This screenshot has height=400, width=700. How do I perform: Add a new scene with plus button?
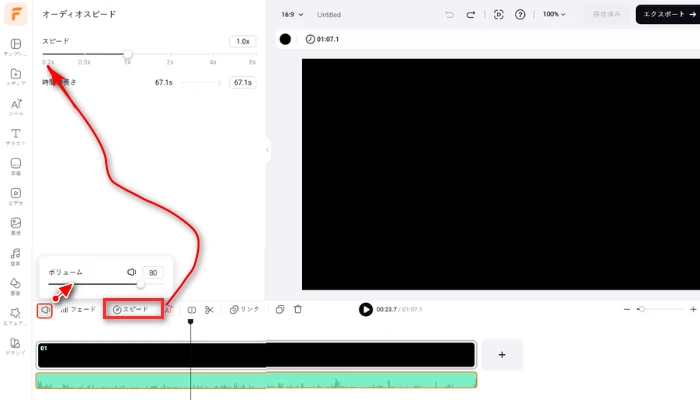coord(502,354)
